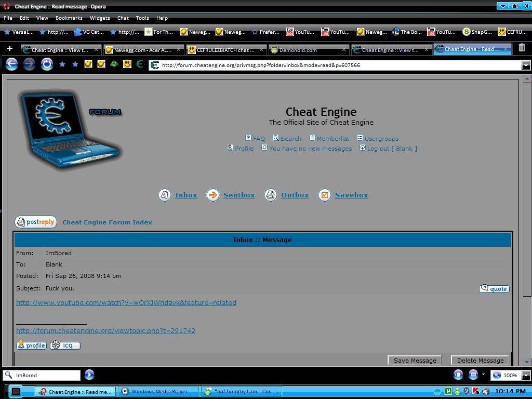
Task: Click the Delete Message button
Action: (x=480, y=361)
